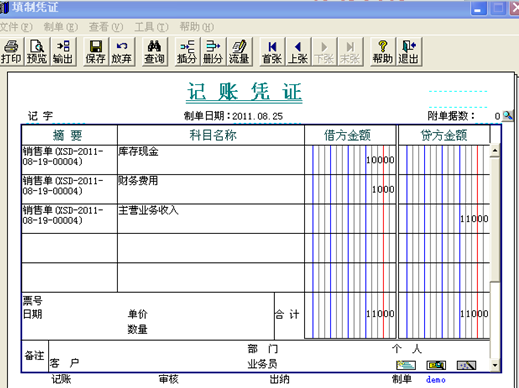Click the 制单日期 2011.08.25 field
Viewport: 519px width, 388px height.
pos(257,116)
